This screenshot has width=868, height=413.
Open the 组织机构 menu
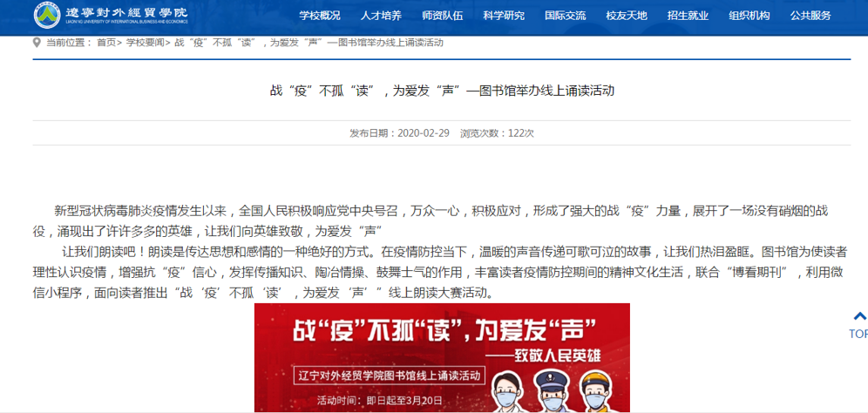click(749, 16)
